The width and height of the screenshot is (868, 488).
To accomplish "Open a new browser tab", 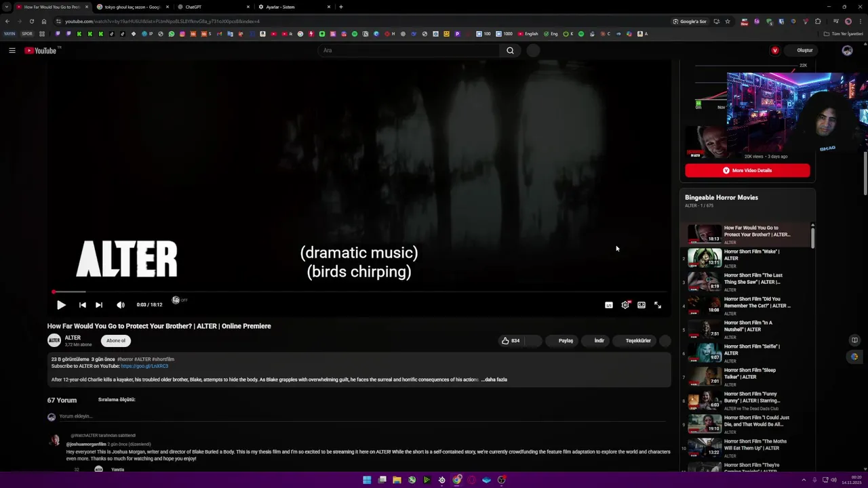I will (341, 7).
